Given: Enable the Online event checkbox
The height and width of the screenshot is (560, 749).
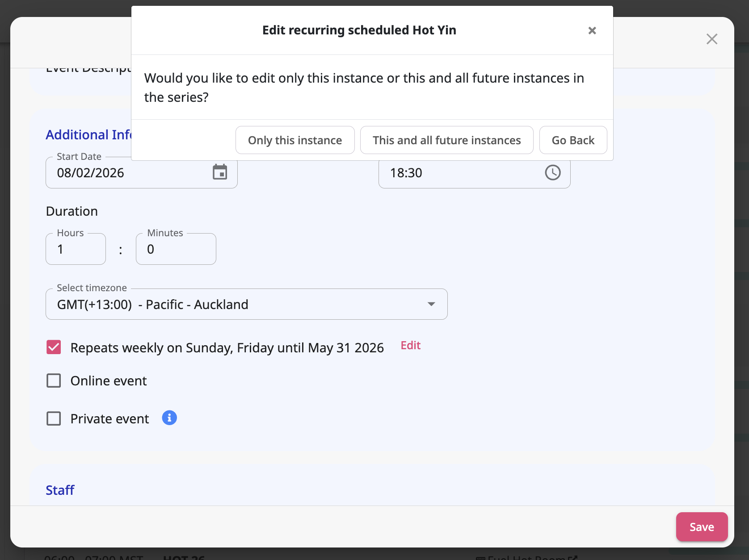Looking at the screenshot, I should 54,380.
